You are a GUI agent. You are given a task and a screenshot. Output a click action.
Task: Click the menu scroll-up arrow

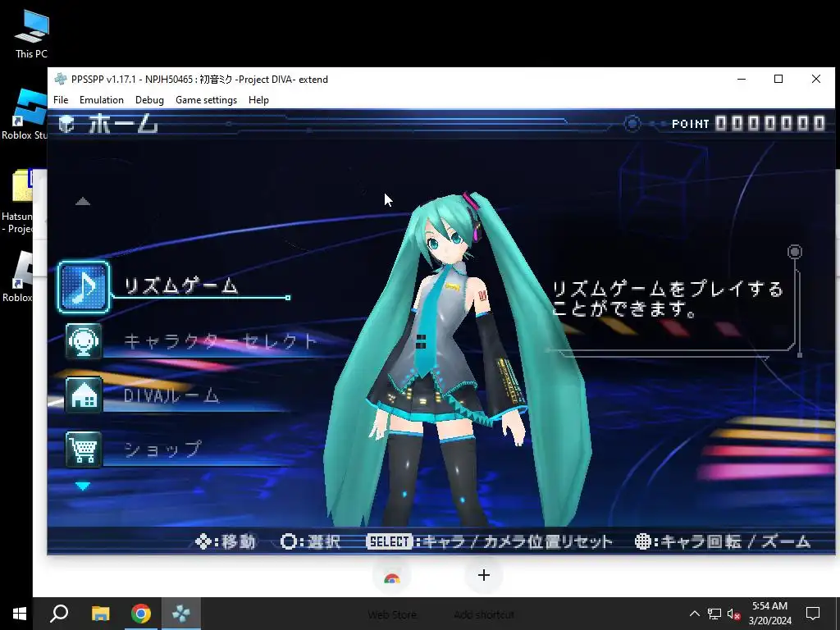83,202
